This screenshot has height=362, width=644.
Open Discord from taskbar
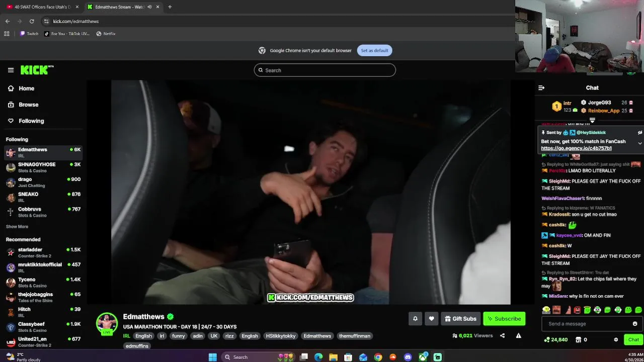tap(408, 357)
